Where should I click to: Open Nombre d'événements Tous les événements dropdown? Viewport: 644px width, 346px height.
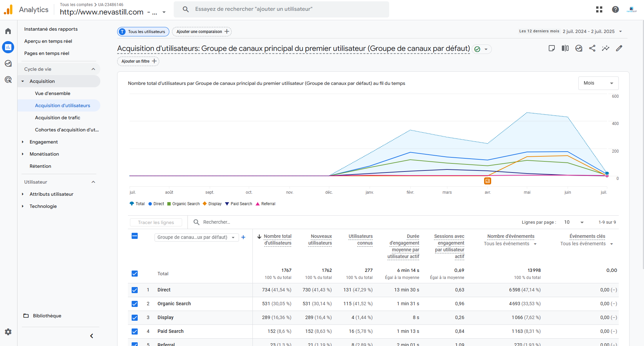point(510,244)
